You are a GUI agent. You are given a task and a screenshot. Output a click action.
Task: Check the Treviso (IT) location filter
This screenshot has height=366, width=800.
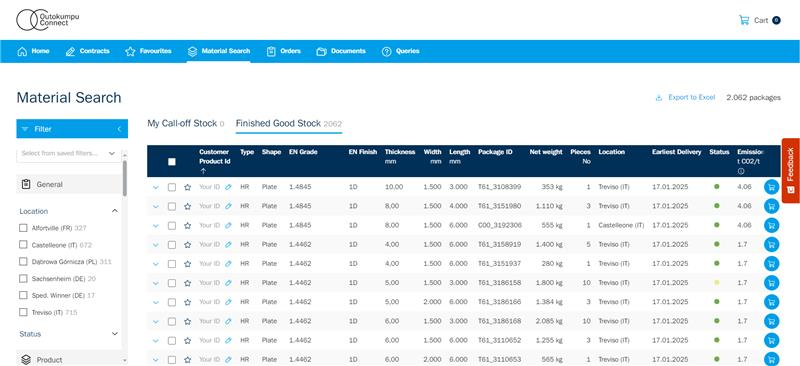click(x=23, y=312)
